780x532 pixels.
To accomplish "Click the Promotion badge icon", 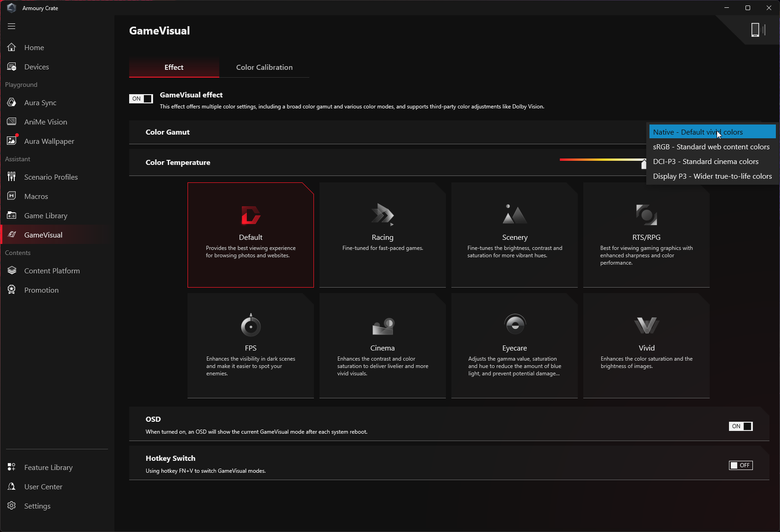I will click(x=12, y=290).
